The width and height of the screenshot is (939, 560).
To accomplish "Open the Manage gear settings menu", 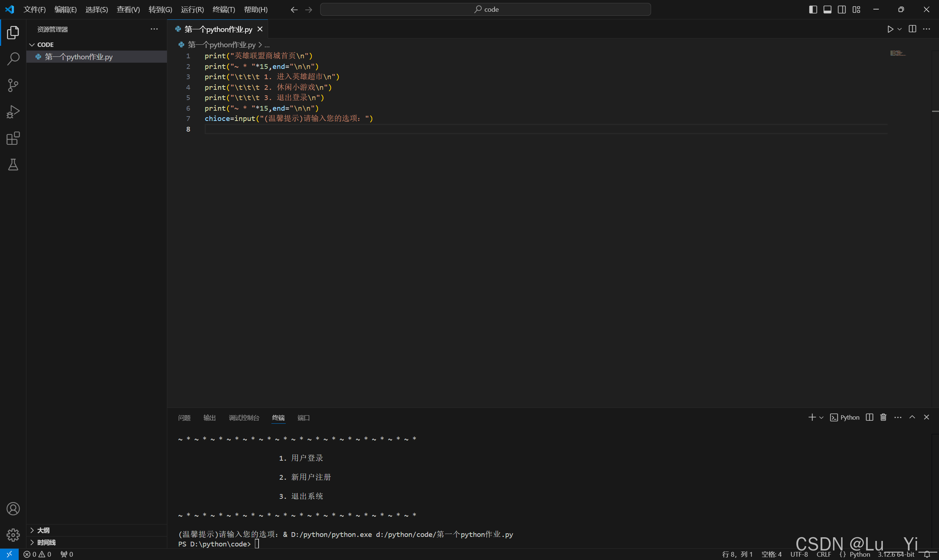I will (13, 535).
